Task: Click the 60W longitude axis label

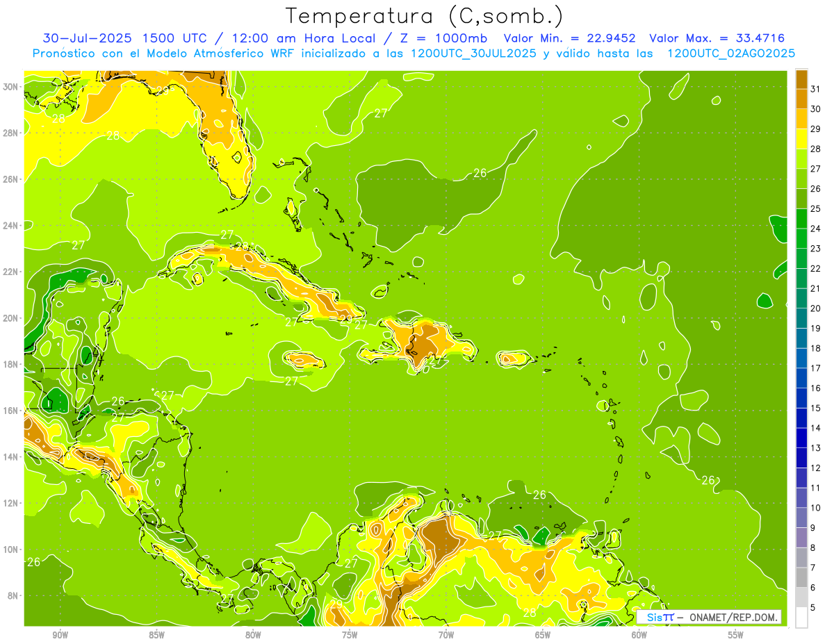Action: 639,635
